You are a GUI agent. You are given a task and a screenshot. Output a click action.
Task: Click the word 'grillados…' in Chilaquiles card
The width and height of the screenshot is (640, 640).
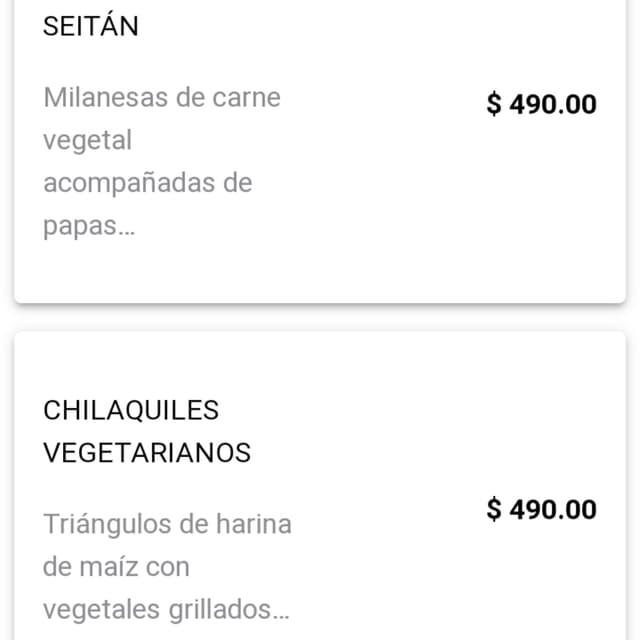[229, 610]
